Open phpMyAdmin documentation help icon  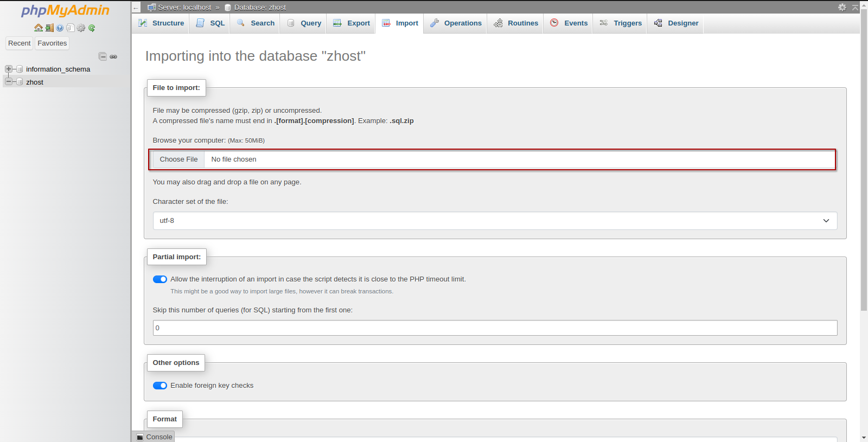point(60,28)
